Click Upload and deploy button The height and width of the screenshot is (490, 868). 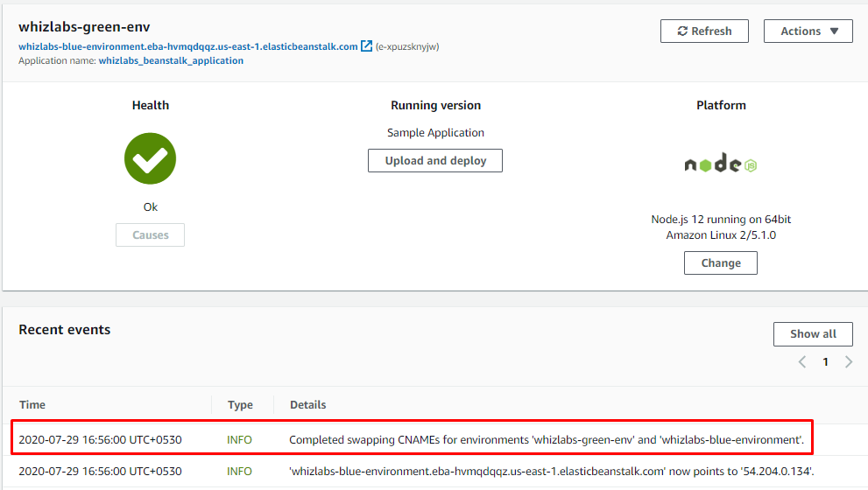[435, 160]
